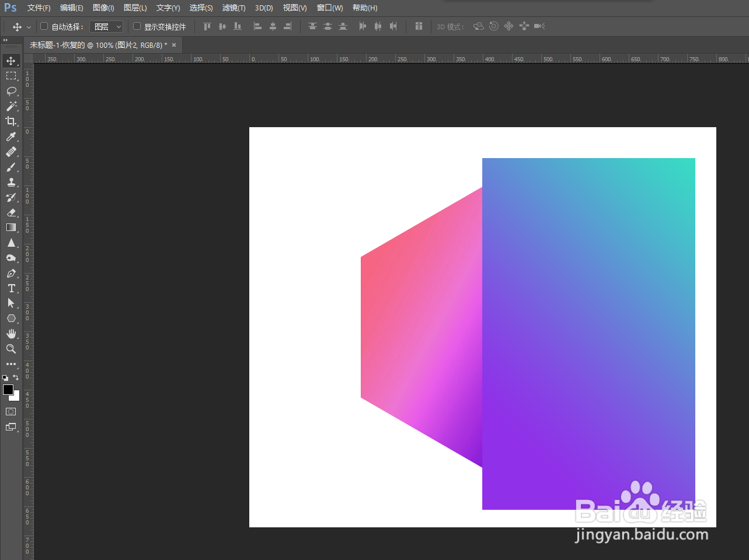749x560 pixels.
Task: Open the 图层 auto-select dropdown
Action: 106,27
